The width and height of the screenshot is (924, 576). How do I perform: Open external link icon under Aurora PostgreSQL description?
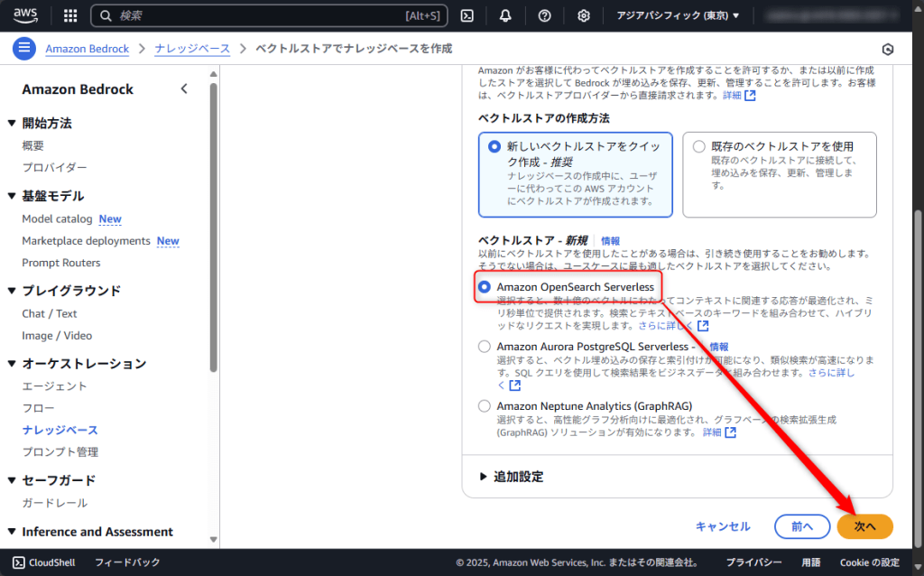[514, 386]
